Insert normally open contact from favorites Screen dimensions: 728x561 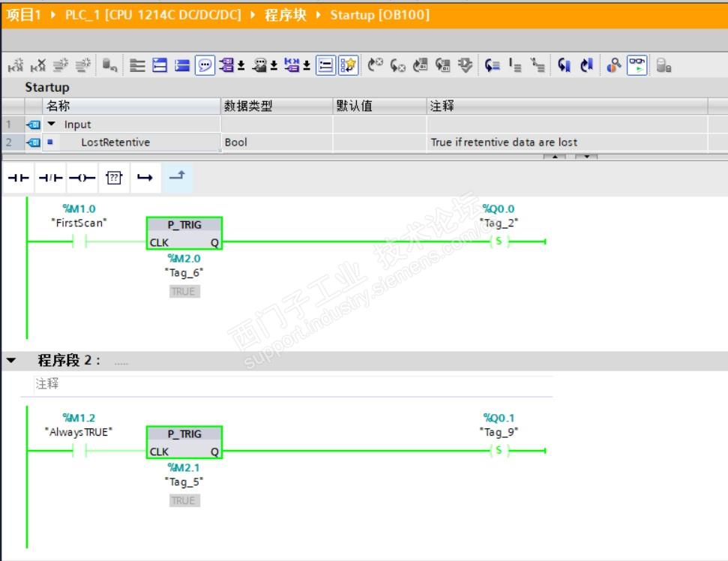tap(19, 178)
